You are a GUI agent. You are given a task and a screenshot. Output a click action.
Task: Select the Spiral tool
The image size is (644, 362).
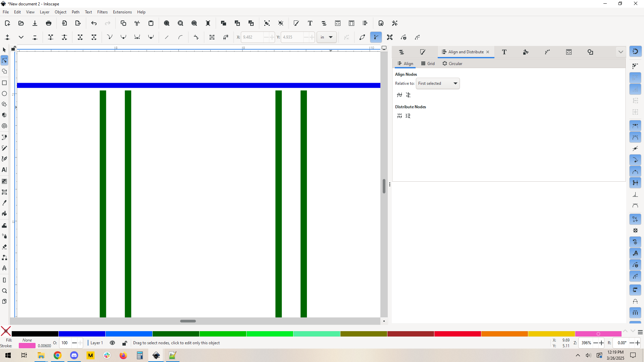click(4, 126)
